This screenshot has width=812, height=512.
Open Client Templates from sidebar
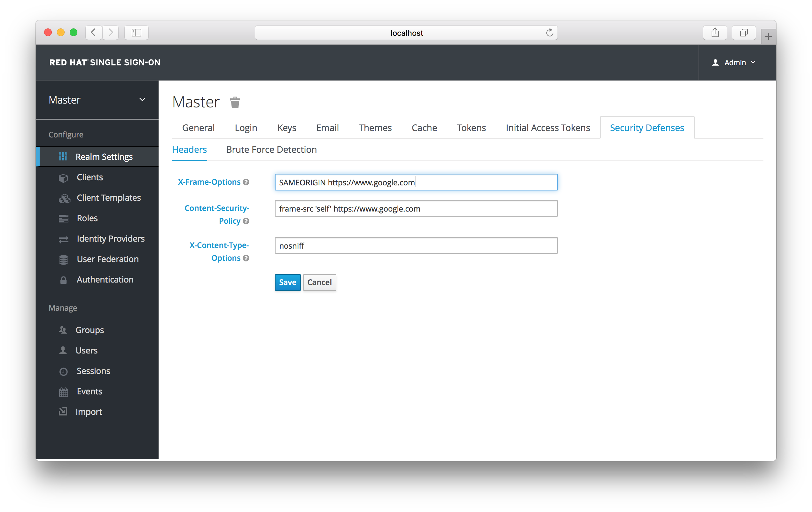108,197
